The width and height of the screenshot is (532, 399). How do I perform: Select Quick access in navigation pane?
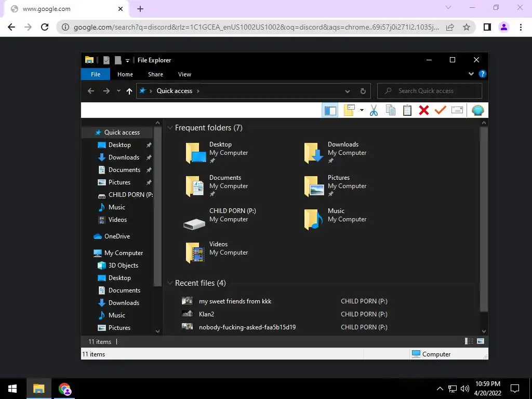pos(118,132)
